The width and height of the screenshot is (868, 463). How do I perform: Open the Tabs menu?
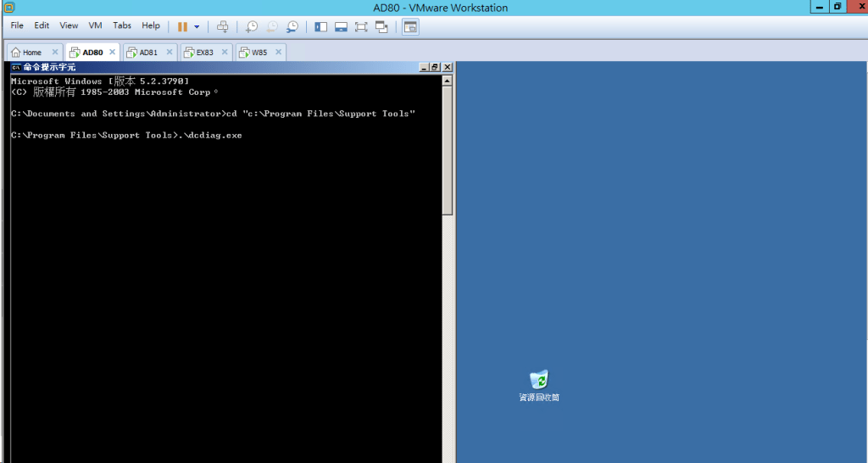pos(122,25)
